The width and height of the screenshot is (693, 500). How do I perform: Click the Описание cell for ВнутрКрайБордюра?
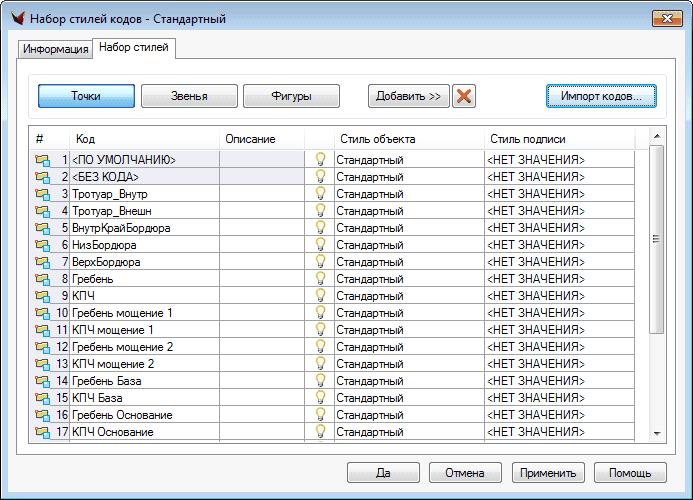(262, 228)
